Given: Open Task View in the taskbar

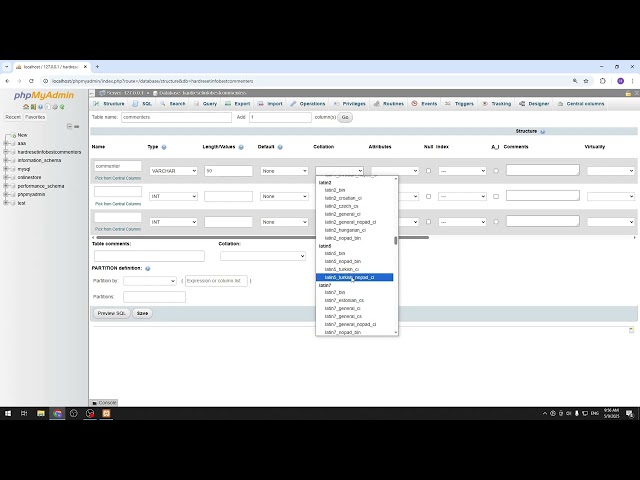Looking at the screenshot, I should pyautogui.click(x=24, y=413).
